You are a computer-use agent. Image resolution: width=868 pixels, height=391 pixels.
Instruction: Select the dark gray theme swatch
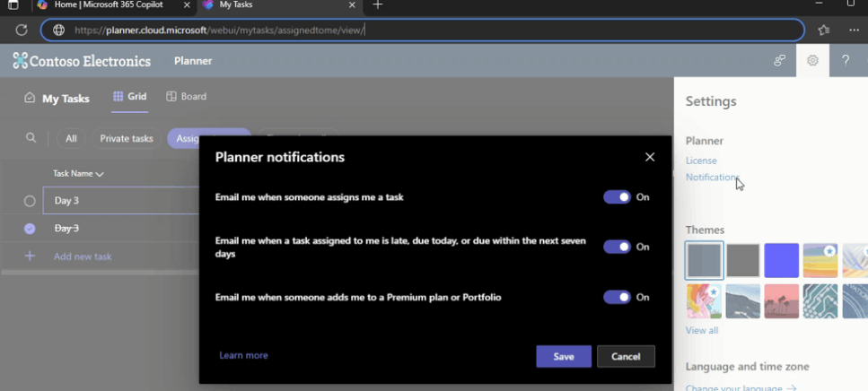pos(743,260)
